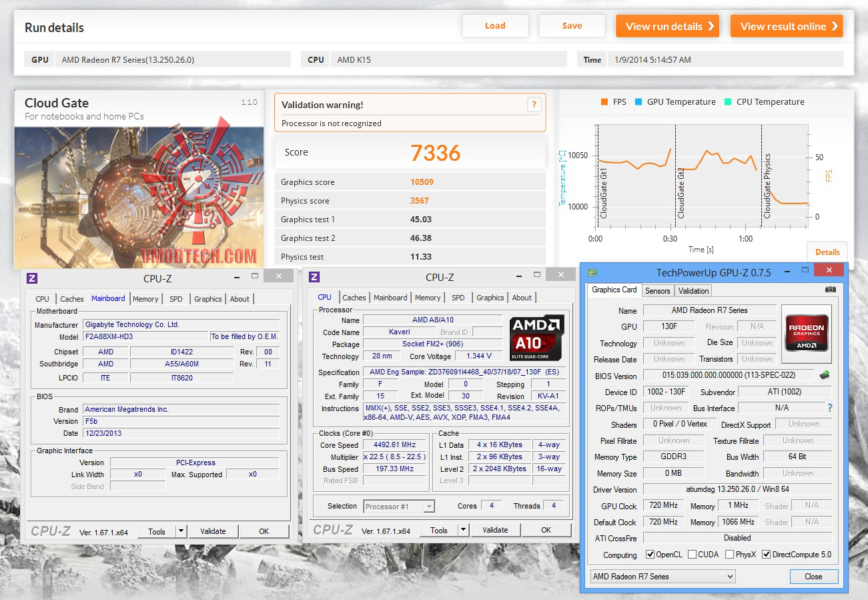Click the orange FPS legend swatch
The width and height of the screenshot is (868, 600).
(604, 102)
